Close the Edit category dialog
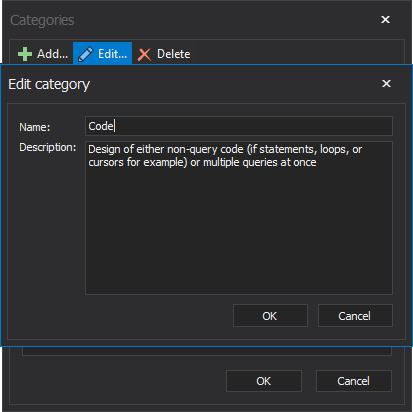Viewport: 413px width, 412px height. click(386, 83)
